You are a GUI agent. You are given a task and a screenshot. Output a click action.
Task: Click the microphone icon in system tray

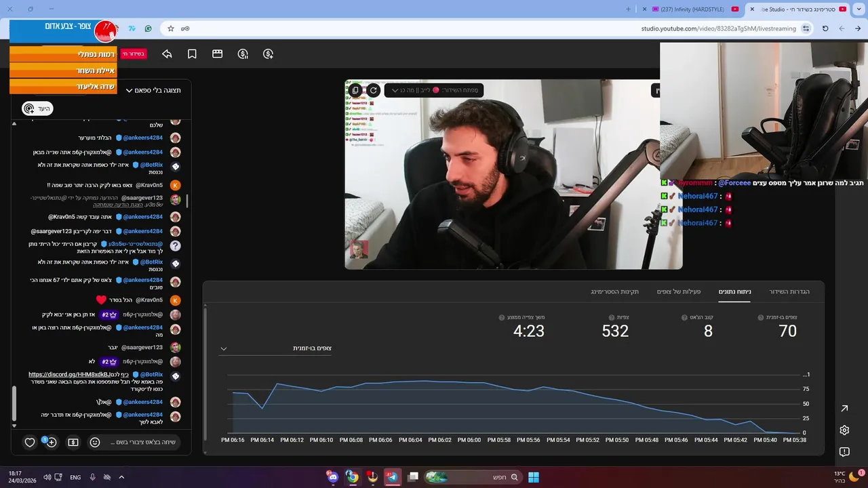[93, 477]
